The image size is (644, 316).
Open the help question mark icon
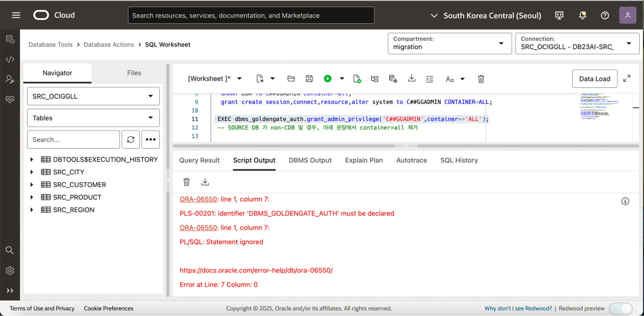605,15
